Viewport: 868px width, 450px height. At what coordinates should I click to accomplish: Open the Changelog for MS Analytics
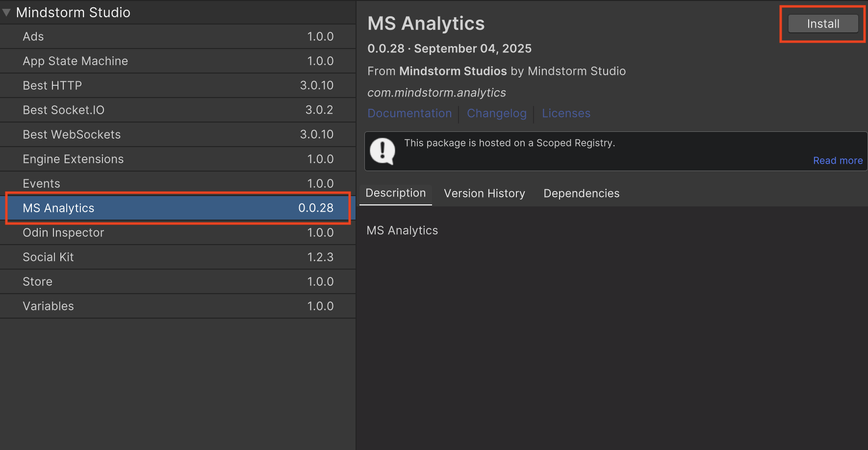(497, 113)
